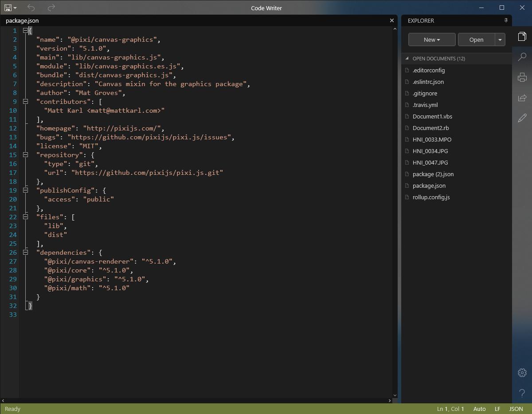Click the JSON language status item
The height and width of the screenshot is (414, 532).
click(x=516, y=409)
